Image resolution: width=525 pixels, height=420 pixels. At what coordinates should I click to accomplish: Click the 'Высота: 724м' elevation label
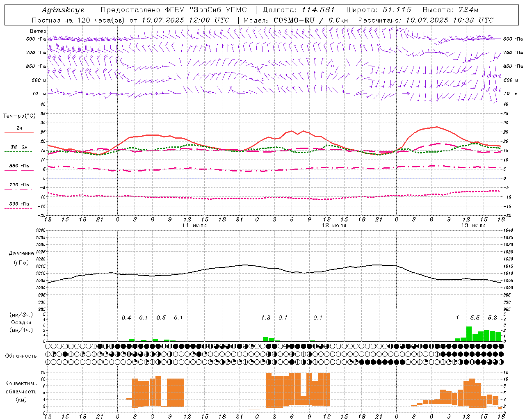pyautogui.click(x=450, y=10)
